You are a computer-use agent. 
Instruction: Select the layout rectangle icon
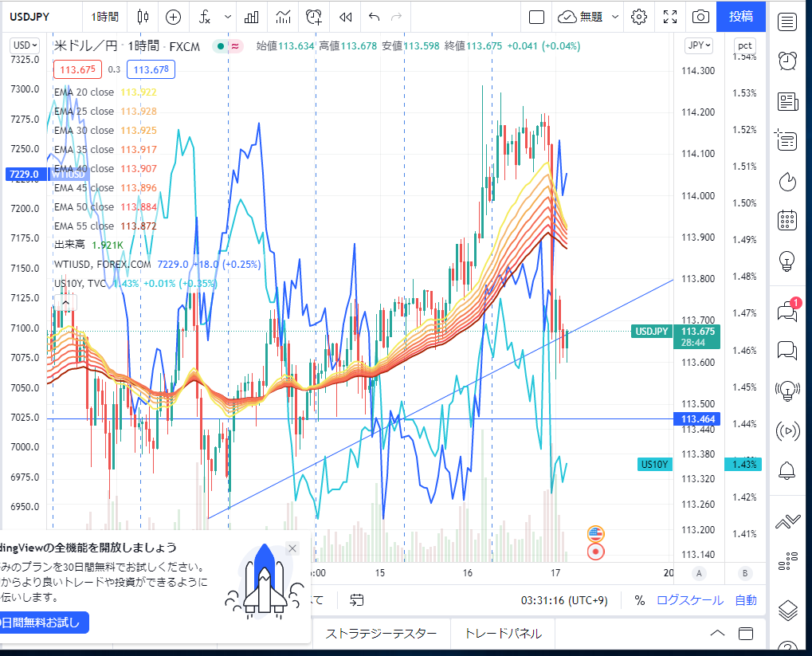[x=536, y=17]
